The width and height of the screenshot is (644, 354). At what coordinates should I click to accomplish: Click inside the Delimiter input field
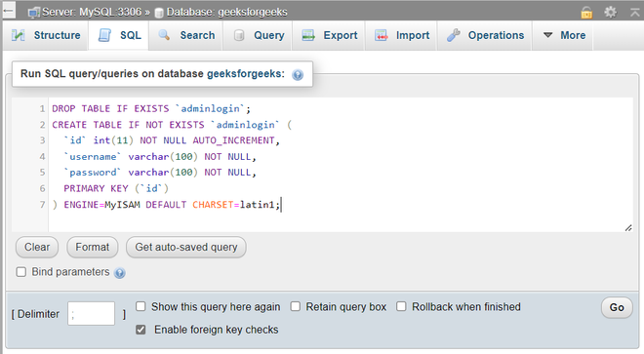[91, 314]
